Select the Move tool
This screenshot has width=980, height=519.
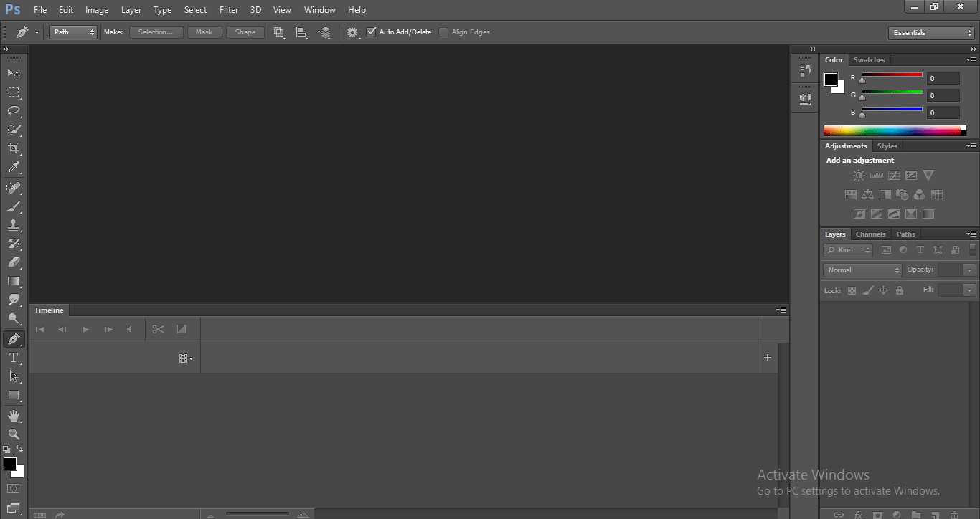pos(14,73)
